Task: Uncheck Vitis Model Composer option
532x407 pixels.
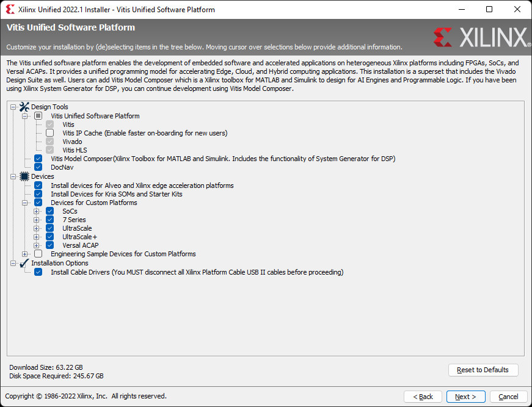Action: point(38,159)
